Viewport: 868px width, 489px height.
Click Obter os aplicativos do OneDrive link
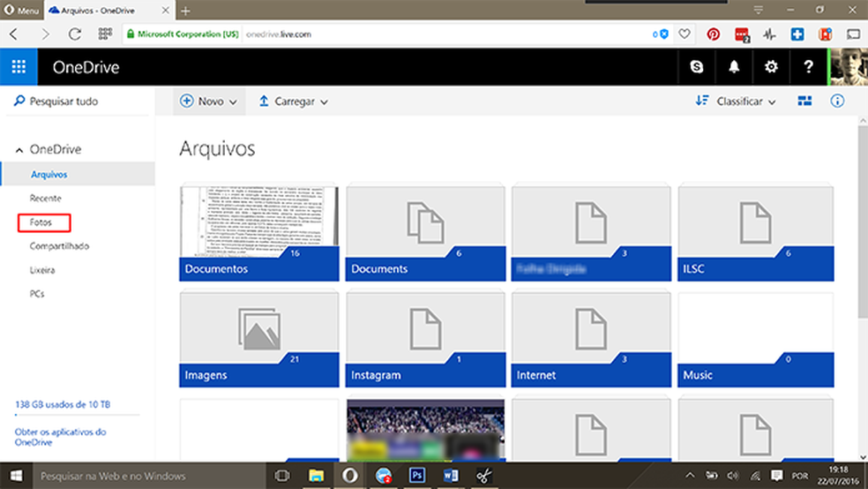coord(60,437)
